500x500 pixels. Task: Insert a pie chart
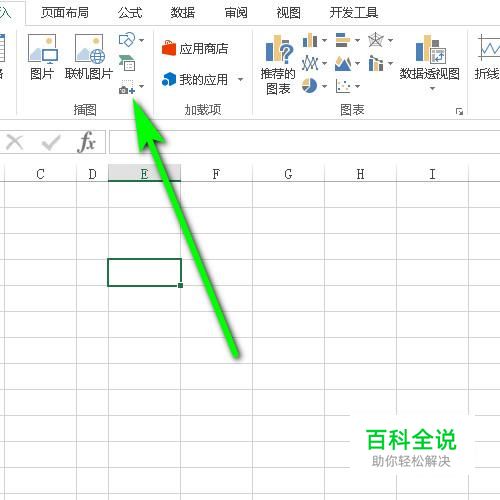310,86
